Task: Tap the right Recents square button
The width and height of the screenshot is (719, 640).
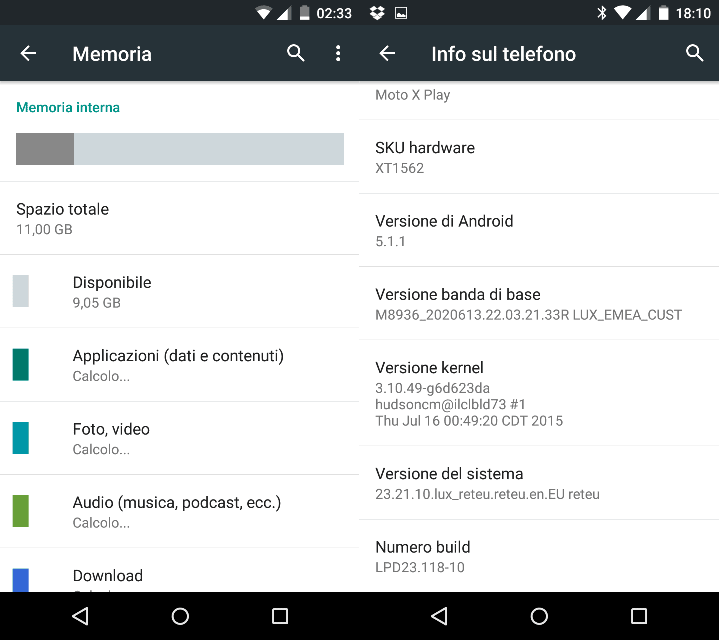Action: [639, 616]
